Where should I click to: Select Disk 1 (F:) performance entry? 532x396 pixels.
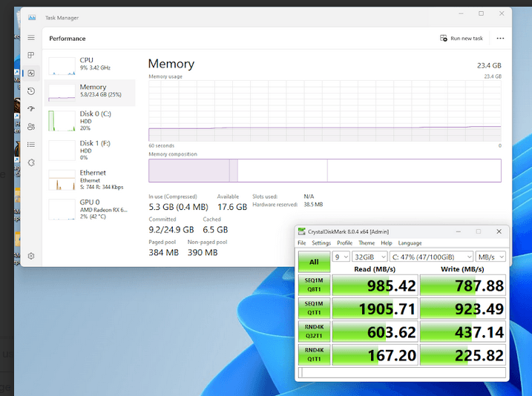tap(90, 151)
